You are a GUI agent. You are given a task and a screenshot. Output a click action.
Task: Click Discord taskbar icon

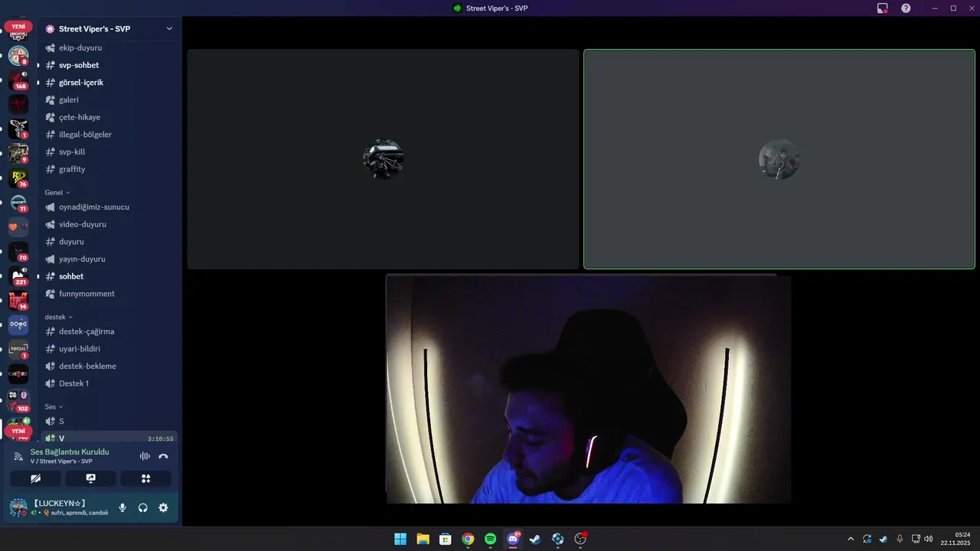pyautogui.click(x=513, y=539)
